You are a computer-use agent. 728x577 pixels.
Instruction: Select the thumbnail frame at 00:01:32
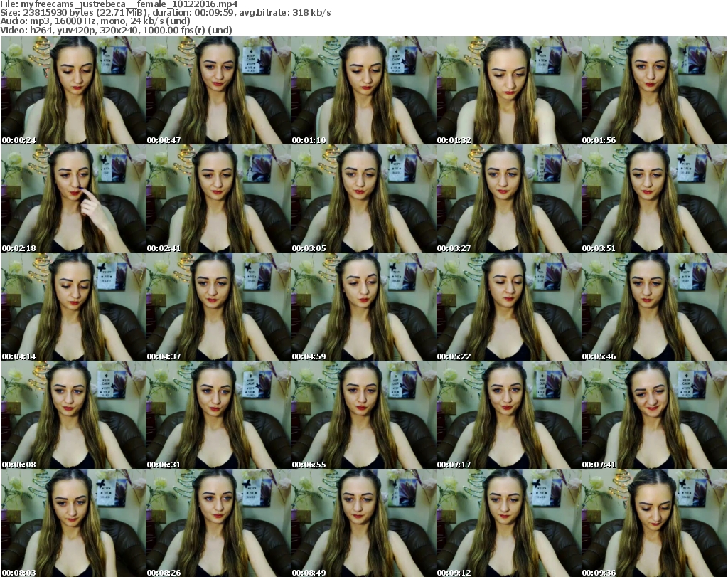(x=509, y=90)
